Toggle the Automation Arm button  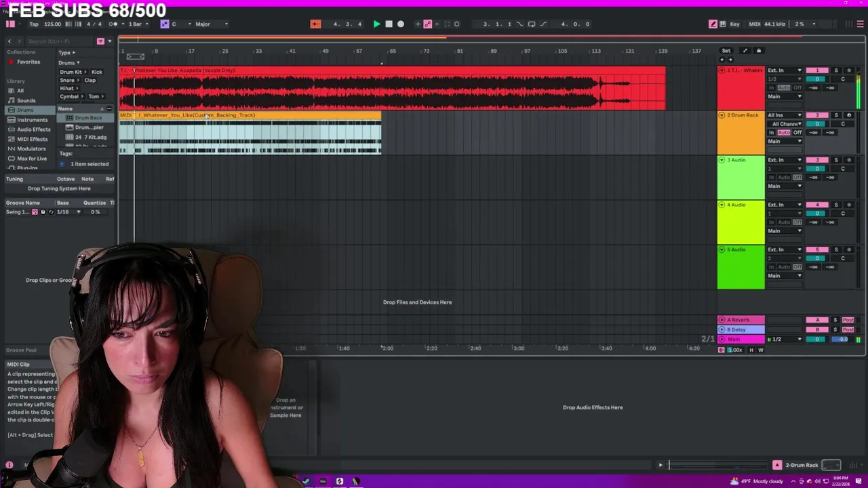pos(428,24)
